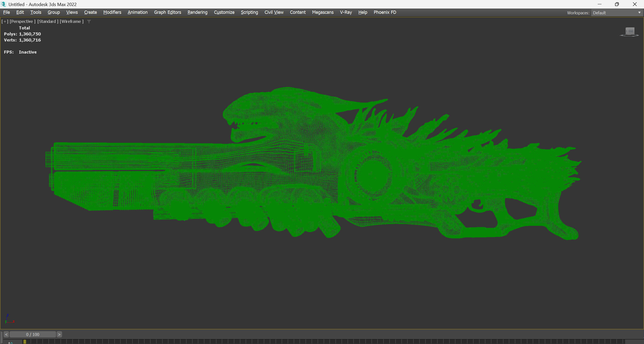Open the Customize menu
The width and height of the screenshot is (644, 344).
click(x=224, y=12)
